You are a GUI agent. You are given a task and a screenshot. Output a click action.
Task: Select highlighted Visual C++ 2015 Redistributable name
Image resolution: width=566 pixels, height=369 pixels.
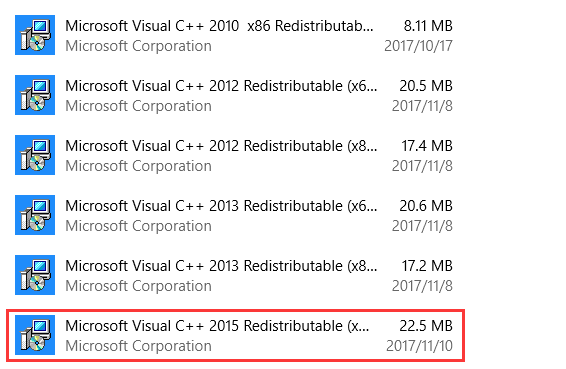[217, 326]
